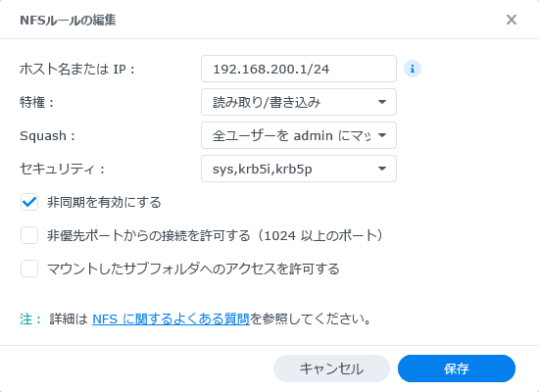The width and height of the screenshot is (539, 392).
Task: Click the NFSルールの編集 dialog title
Action: [x=68, y=20]
